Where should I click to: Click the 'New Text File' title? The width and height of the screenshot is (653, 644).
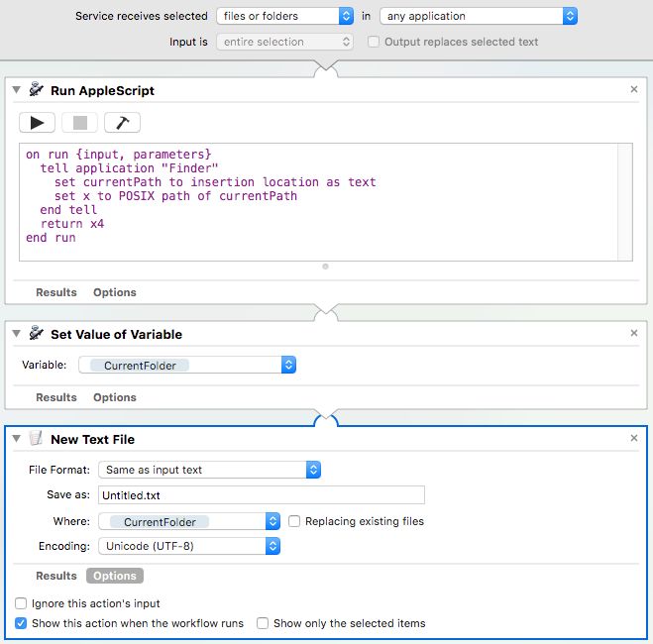(x=92, y=439)
